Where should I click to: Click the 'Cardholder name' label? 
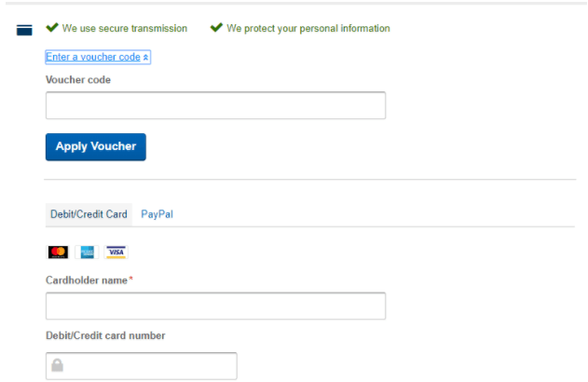pyautogui.click(x=87, y=280)
